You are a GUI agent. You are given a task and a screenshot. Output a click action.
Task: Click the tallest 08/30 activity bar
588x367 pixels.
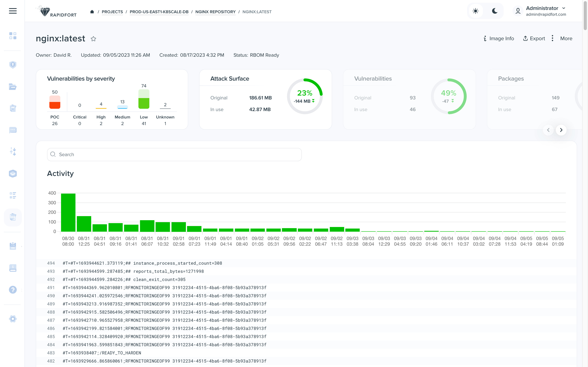click(x=68, y=212)
